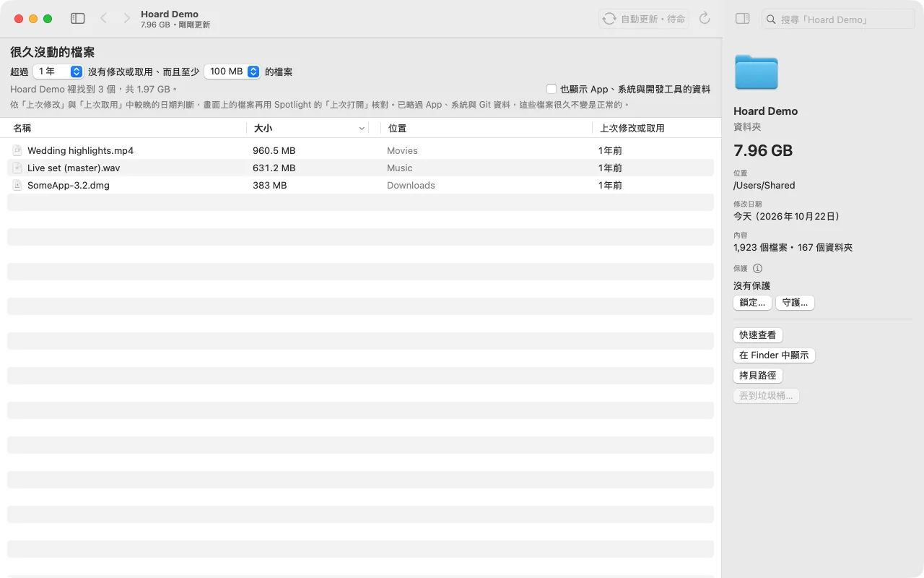
Task: Click the 守護... button
Action: (x=796, y=303)
